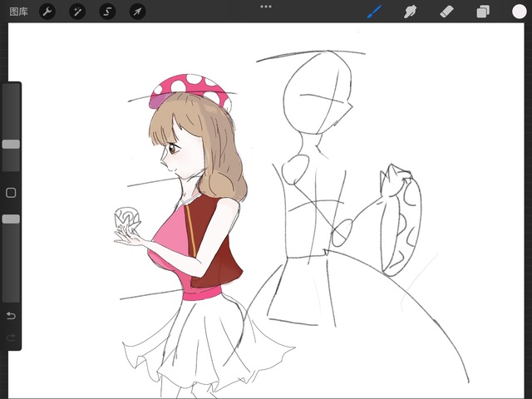The width and height of the screenshot is (532, 399).
Task: Activate the Transform arrow tool
Action: (137, 12)
